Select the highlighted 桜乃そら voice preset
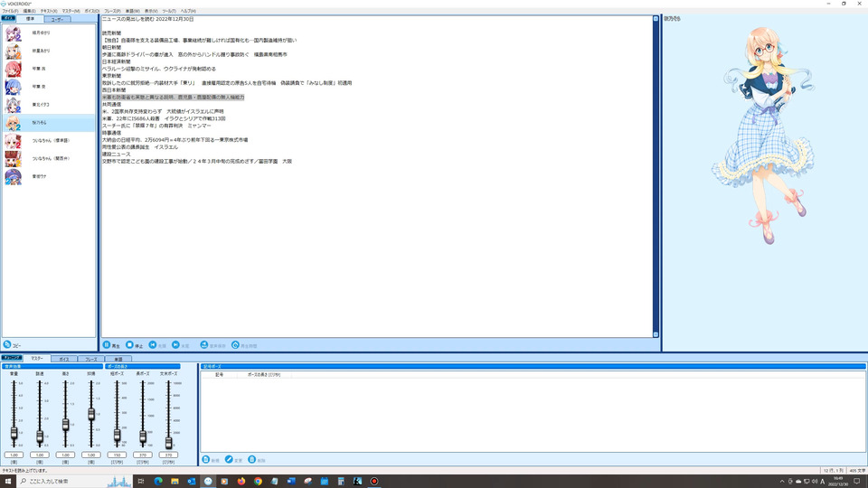Screen dimensions: 868x488 click(49, 123)
